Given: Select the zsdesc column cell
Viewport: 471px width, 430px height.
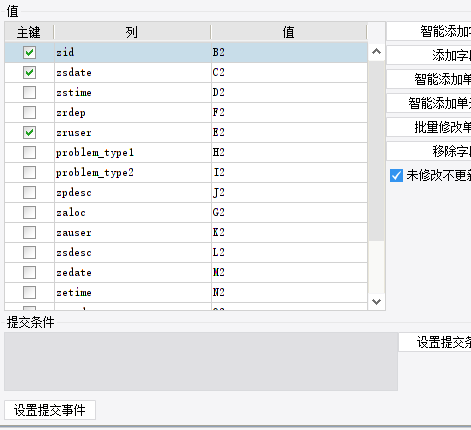Looking at the screenshot, I should pos(133,252).
